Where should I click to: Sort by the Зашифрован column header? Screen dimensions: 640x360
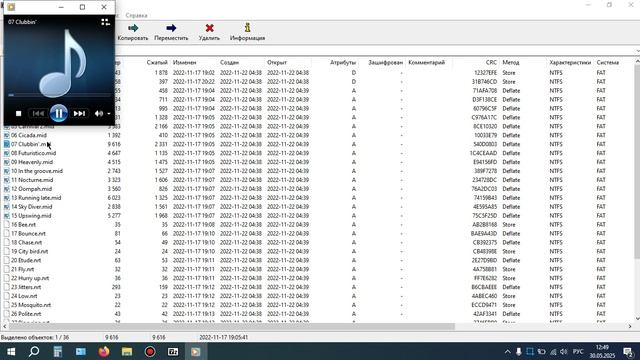coord(385,62)
